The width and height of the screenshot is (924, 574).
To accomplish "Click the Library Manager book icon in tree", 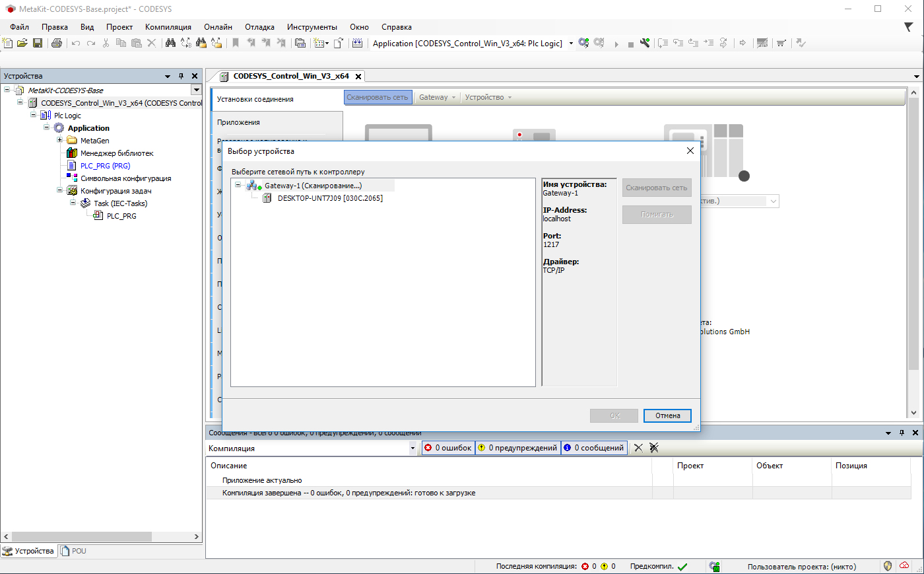I will tap(72, 153).
